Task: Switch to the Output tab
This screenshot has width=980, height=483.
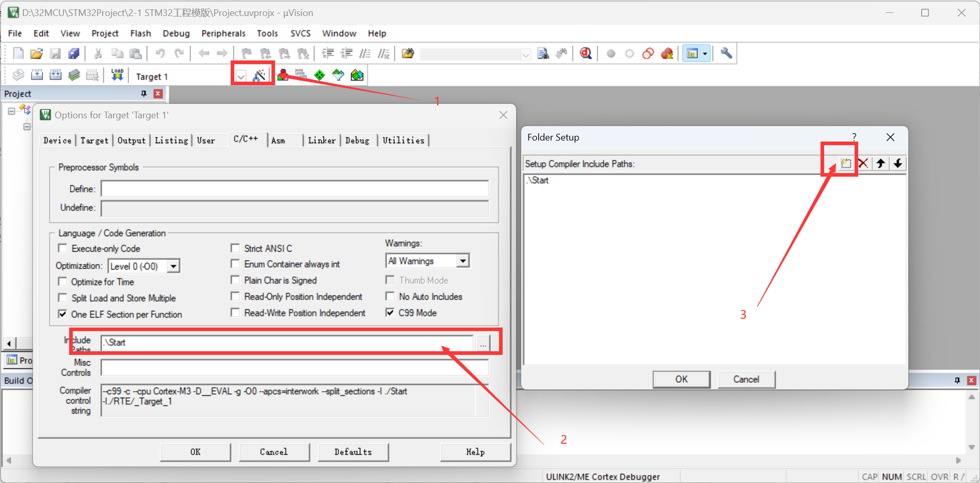Action: tap(132, 141)
